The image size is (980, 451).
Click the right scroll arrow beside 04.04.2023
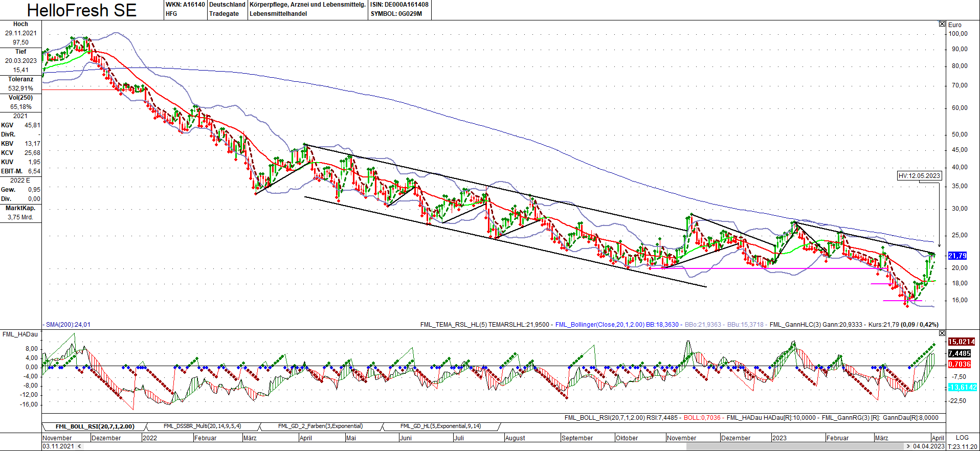click(908, 446)
